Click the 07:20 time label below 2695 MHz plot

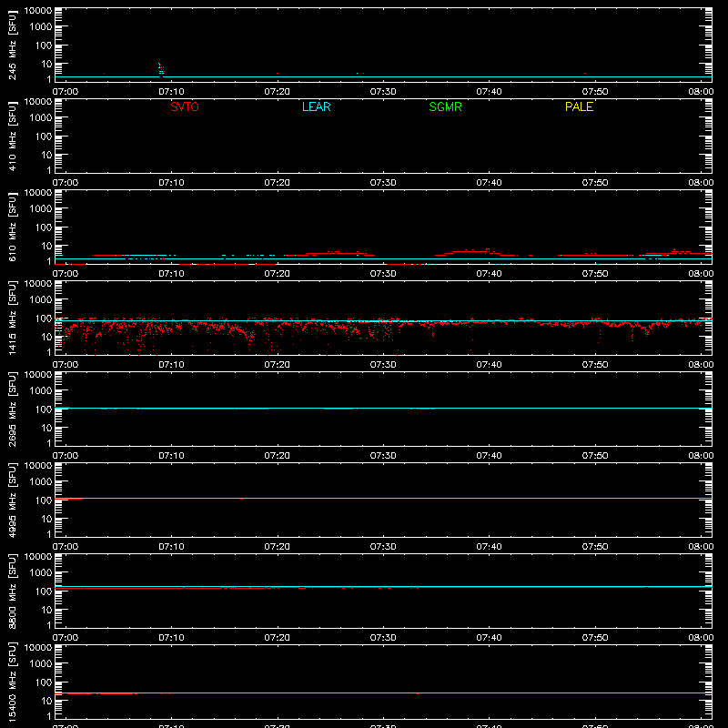(278, 456)
